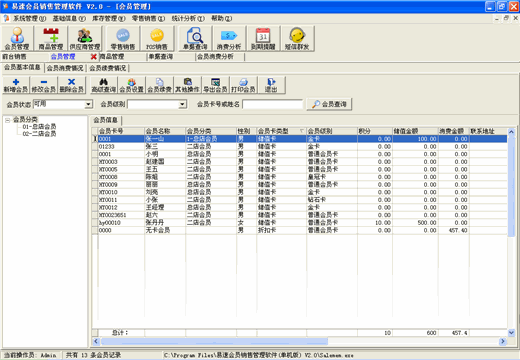The width and height of the screenshot is (520, 360).
Task: Click 导出会员 button
Action: pos(216,85)
